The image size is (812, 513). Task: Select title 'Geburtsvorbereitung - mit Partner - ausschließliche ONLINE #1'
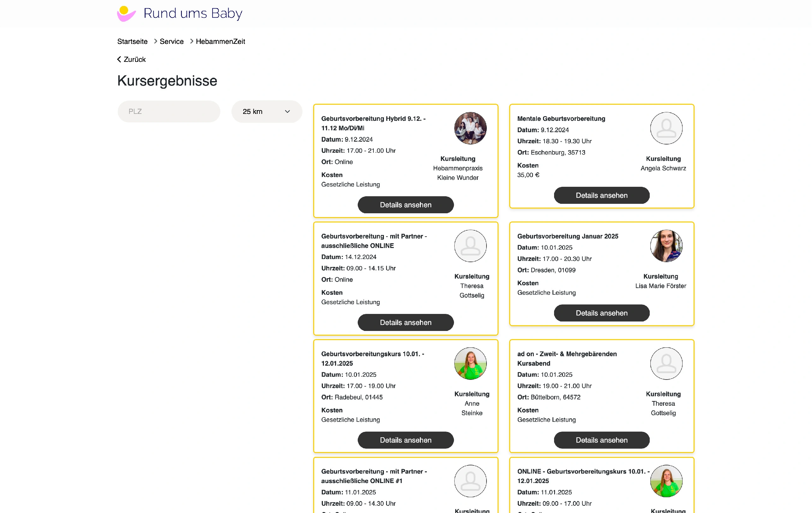tap(374, 476)
